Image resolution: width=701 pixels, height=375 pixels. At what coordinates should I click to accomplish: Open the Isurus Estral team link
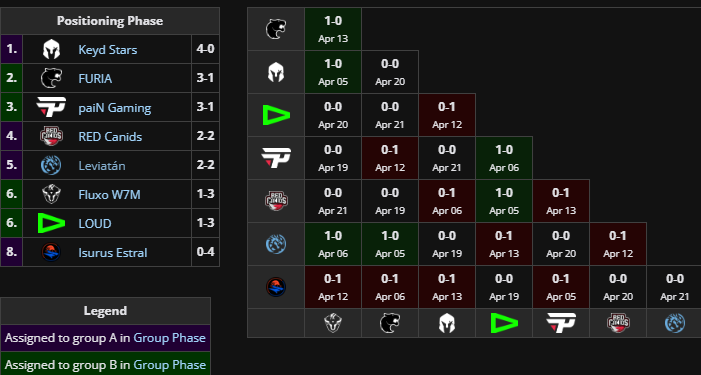113,253
